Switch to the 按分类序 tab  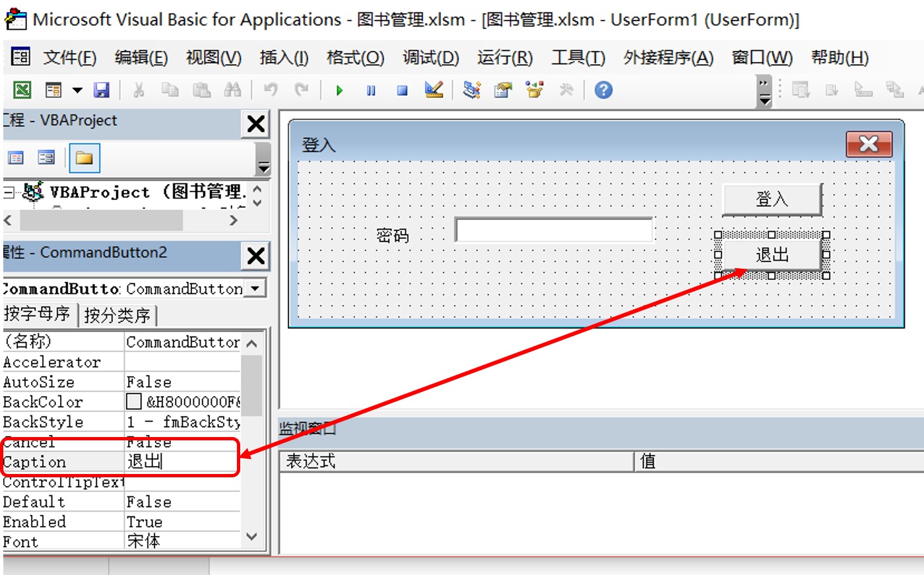click(117, 316)
